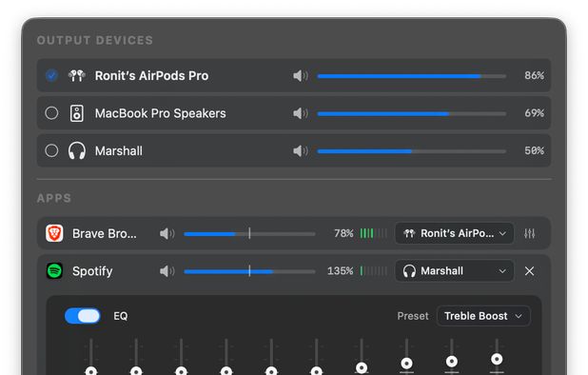
Task: Click the 78% Brave volume value
Action: coord(343,233)
